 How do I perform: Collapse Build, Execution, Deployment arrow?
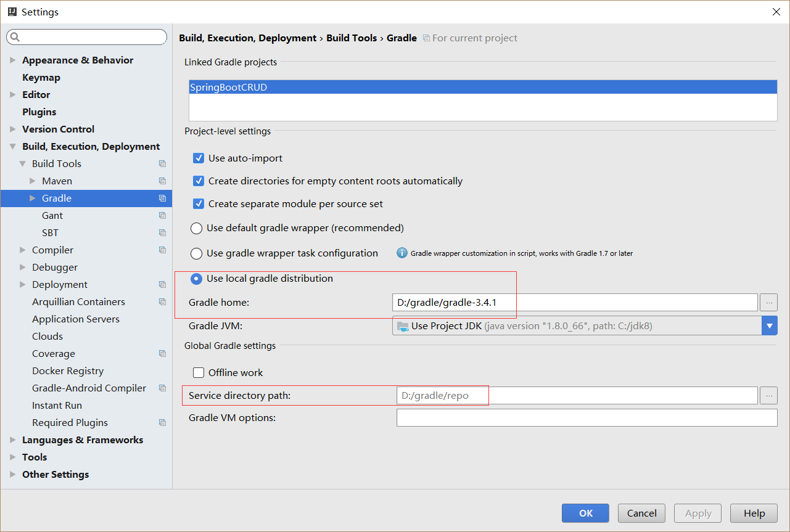pyautogui.click(x=13, y=147)
